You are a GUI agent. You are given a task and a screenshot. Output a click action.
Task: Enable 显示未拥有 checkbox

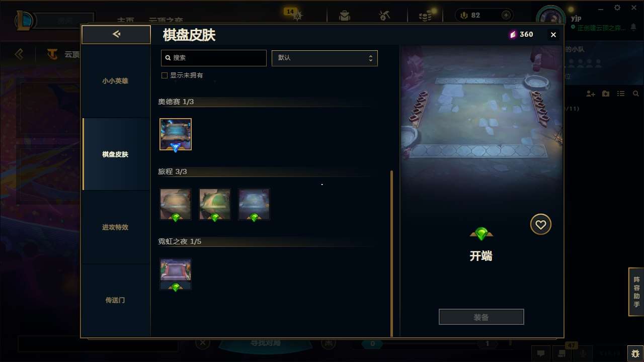click(164, 75)
